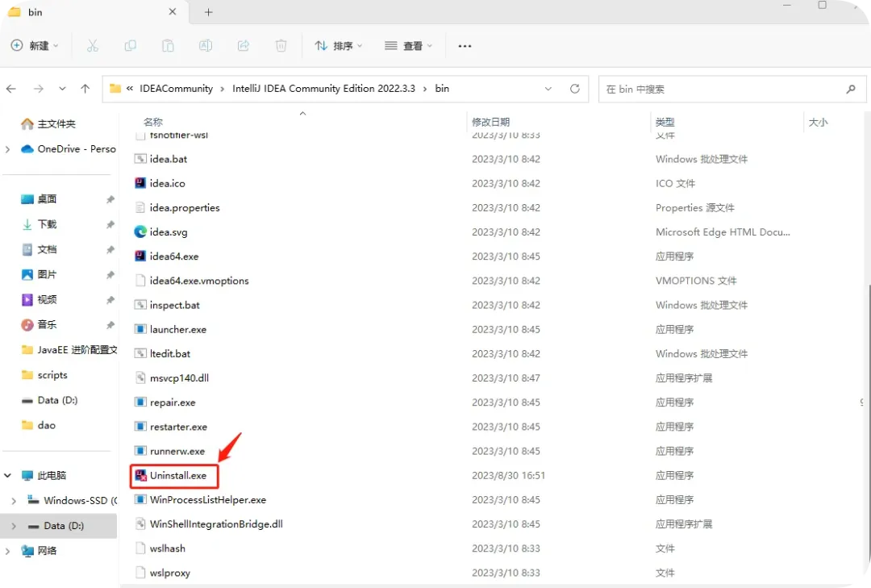The height and width of the screenshot is (588, 871).
Task: Refresh the bin folder view
Action: click(575, 89)
